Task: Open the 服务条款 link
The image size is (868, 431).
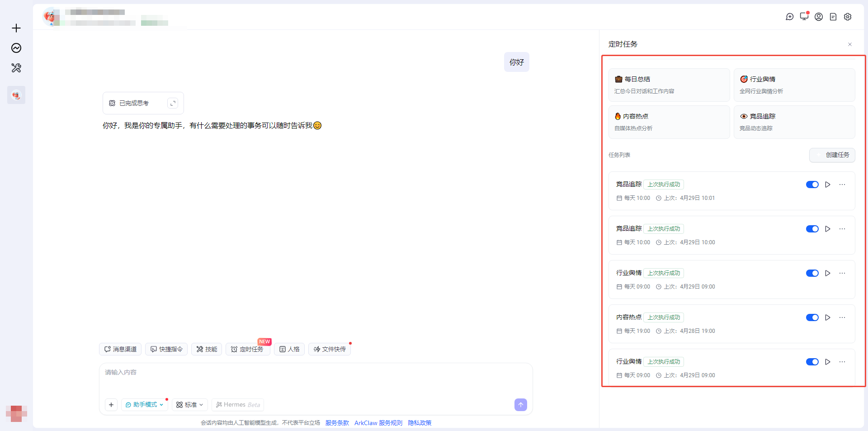Action: [337, 423]
